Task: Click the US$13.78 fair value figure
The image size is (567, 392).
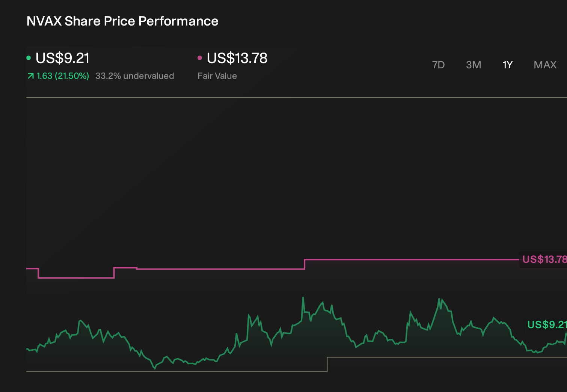Action: [x=237, y=58]
